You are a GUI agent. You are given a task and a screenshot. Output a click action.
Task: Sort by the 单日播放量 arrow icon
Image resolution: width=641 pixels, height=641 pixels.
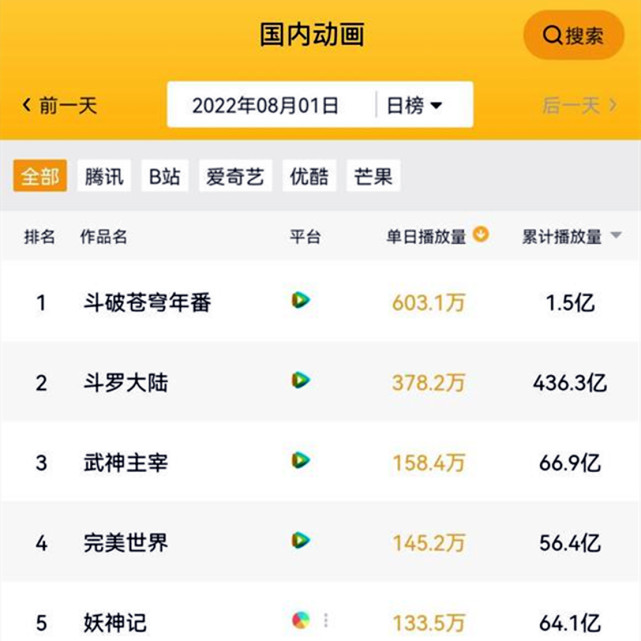tap(481, 235)
